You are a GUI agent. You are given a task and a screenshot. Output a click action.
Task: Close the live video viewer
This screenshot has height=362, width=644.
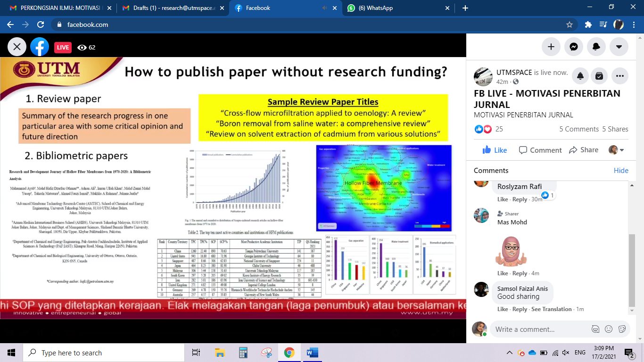(x=17, y=47)
